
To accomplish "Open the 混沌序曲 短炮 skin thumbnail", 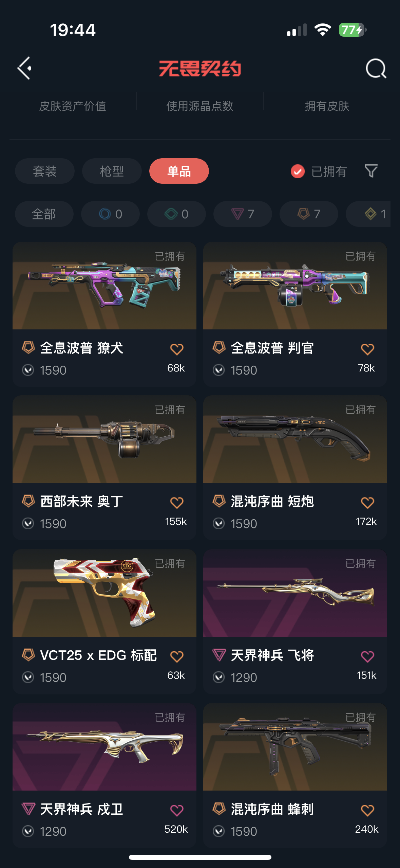I will tap(295, 439).
